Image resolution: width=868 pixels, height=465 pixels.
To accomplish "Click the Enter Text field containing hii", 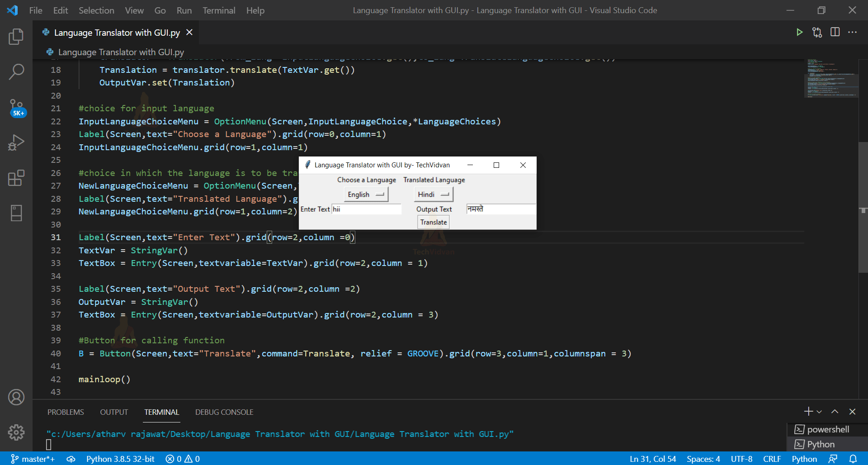I will pos(367,209).
